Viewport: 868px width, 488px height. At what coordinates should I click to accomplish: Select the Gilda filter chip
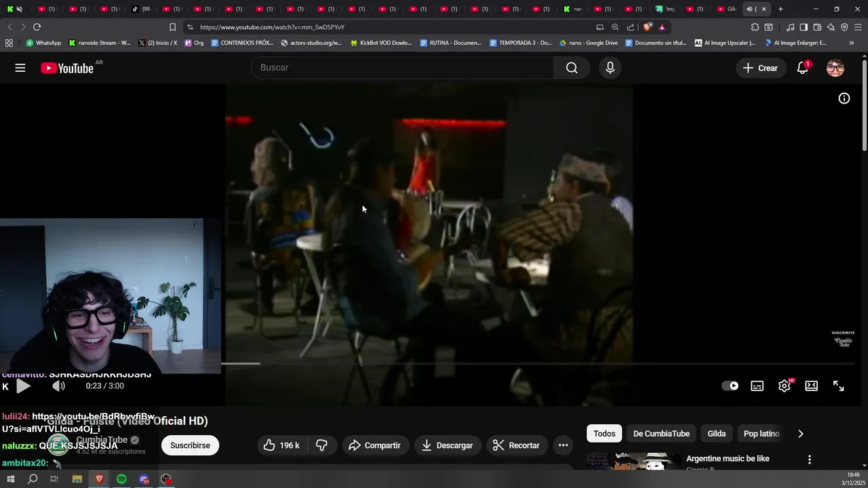click(717, 434)
